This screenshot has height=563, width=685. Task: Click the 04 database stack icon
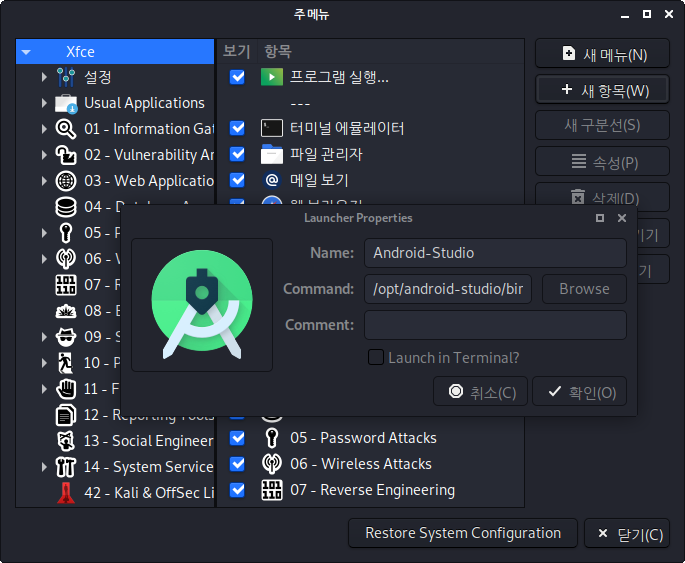pos(66,207)
